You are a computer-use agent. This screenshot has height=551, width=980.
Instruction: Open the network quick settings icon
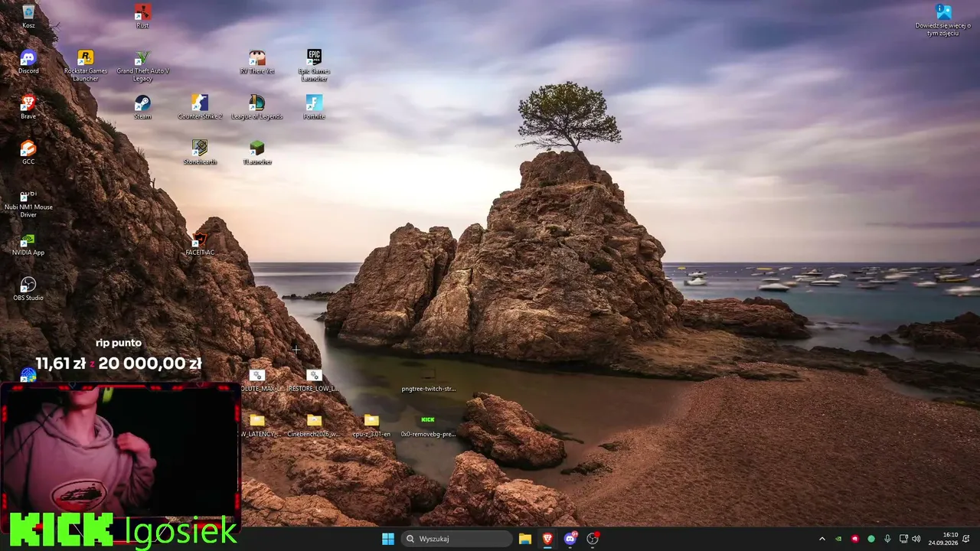click(903, 539)
